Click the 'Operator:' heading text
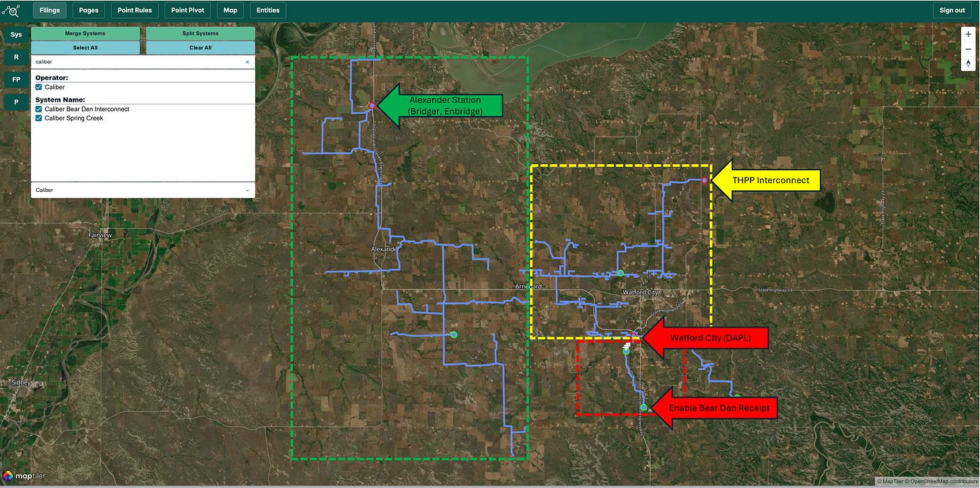 point(52,77)
